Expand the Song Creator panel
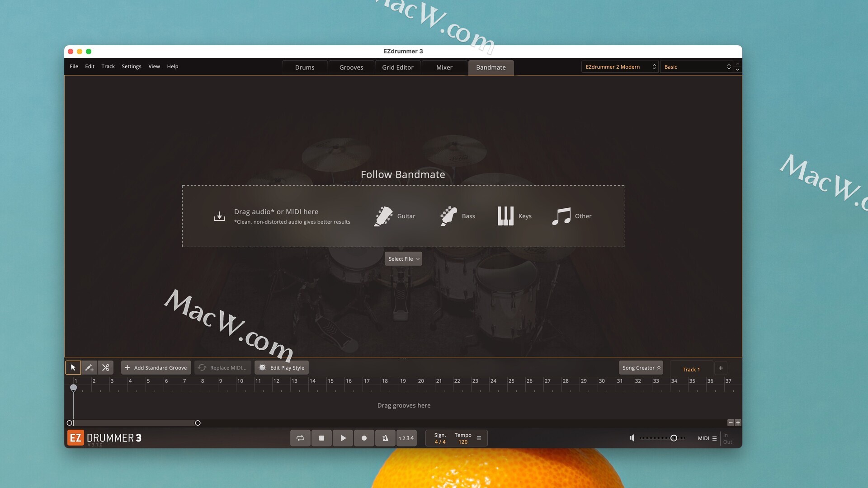 (641, 368)
